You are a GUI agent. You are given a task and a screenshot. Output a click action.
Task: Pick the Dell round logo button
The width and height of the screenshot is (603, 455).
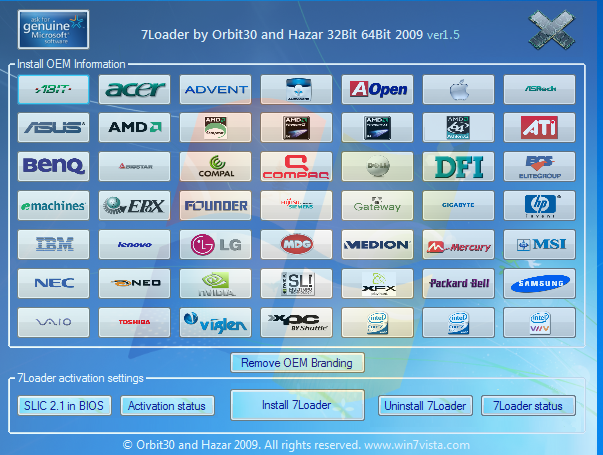(377, 167)
